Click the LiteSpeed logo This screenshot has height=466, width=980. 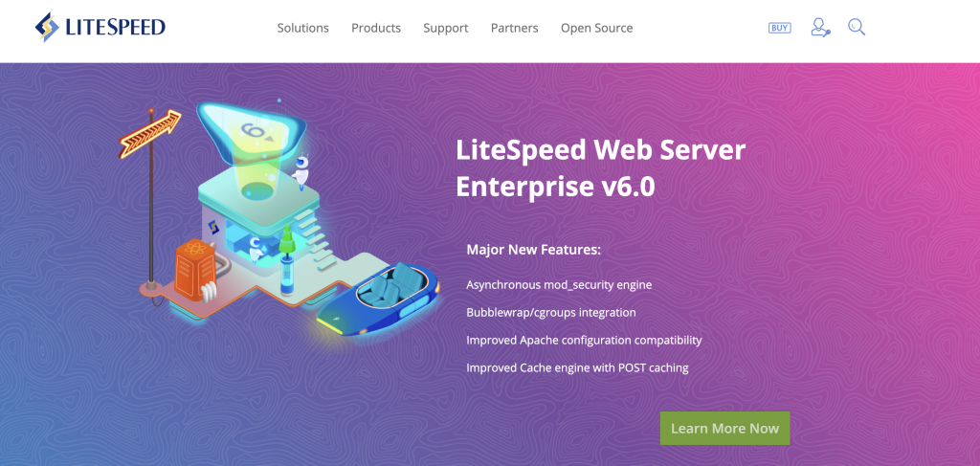100,28
